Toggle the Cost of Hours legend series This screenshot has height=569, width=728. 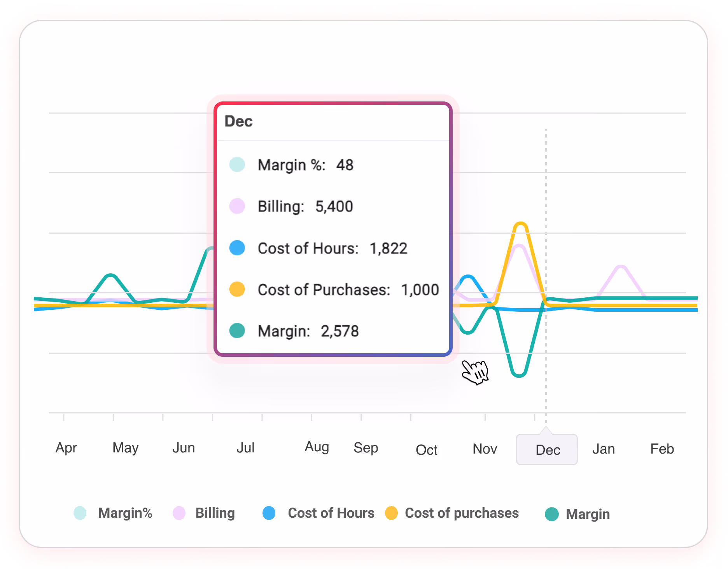pos(318,513)
